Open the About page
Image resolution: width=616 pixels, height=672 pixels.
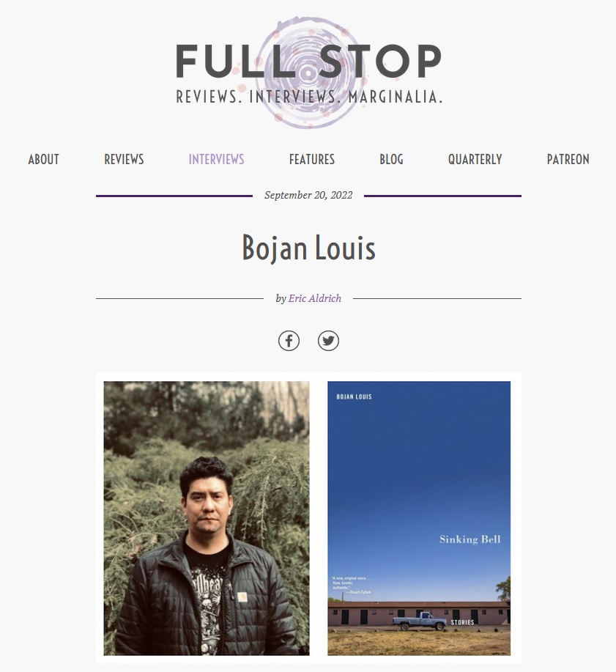point(44,160)
